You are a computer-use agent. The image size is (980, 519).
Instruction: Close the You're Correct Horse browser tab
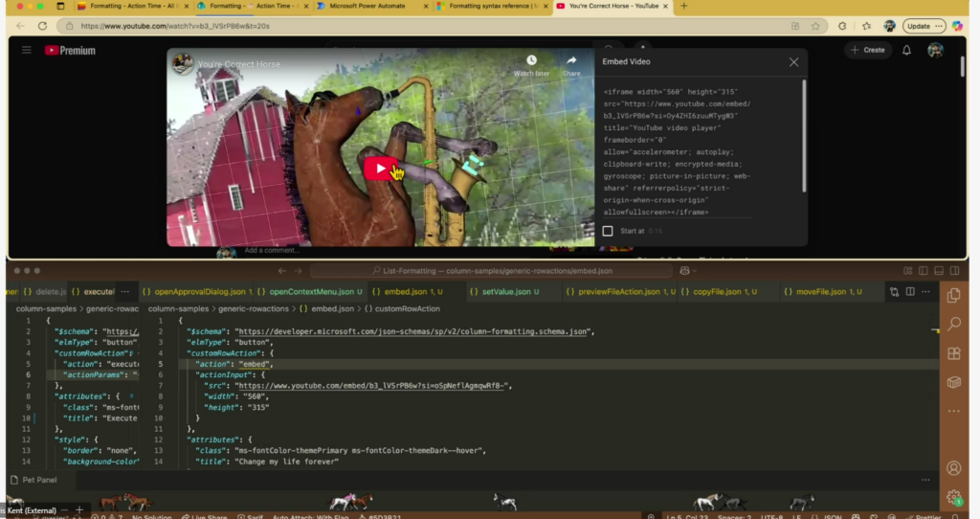[665, 7]
